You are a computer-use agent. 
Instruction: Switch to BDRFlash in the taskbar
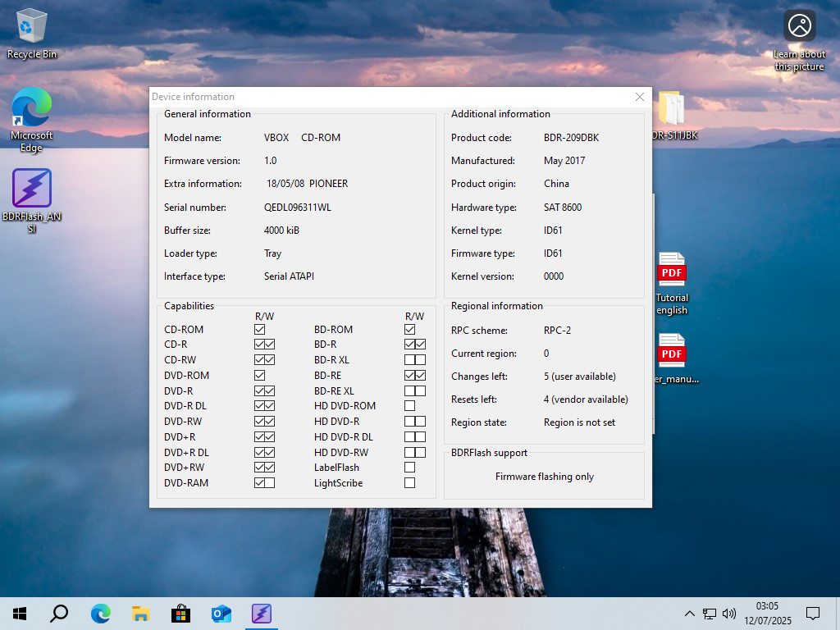pos(262,614)
